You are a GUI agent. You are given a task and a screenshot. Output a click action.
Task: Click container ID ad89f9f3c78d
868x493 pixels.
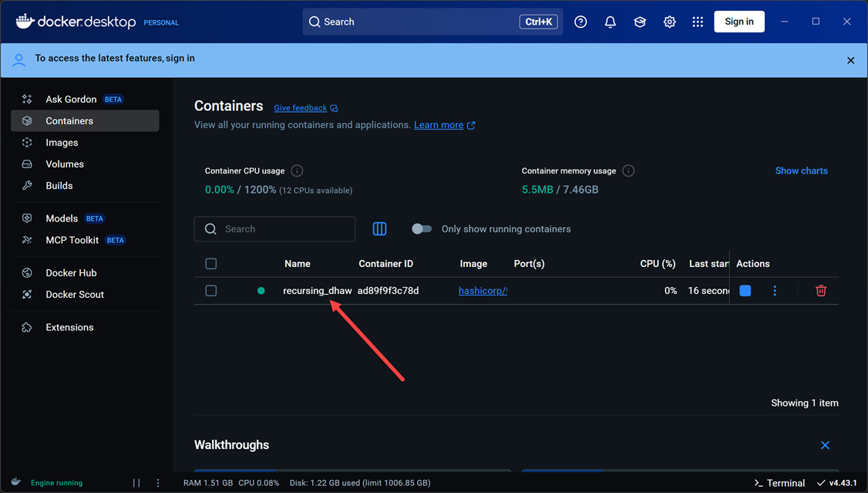pos(388,291)
